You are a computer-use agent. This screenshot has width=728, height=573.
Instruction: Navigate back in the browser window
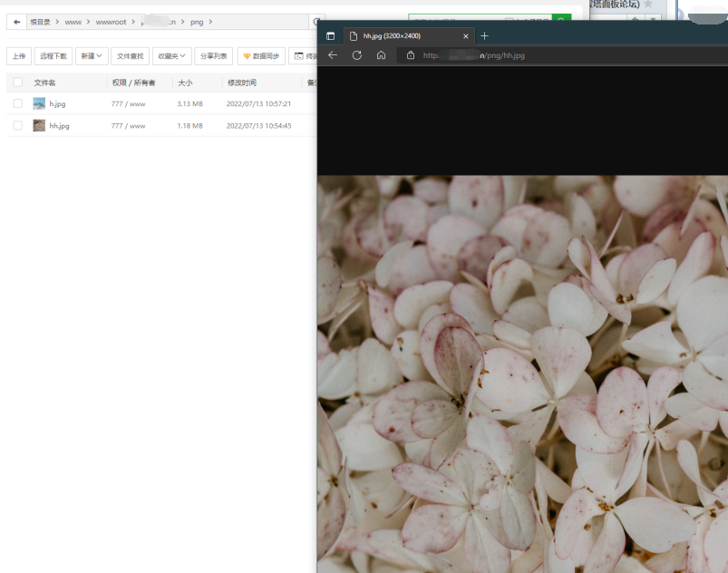coord(333,55)
